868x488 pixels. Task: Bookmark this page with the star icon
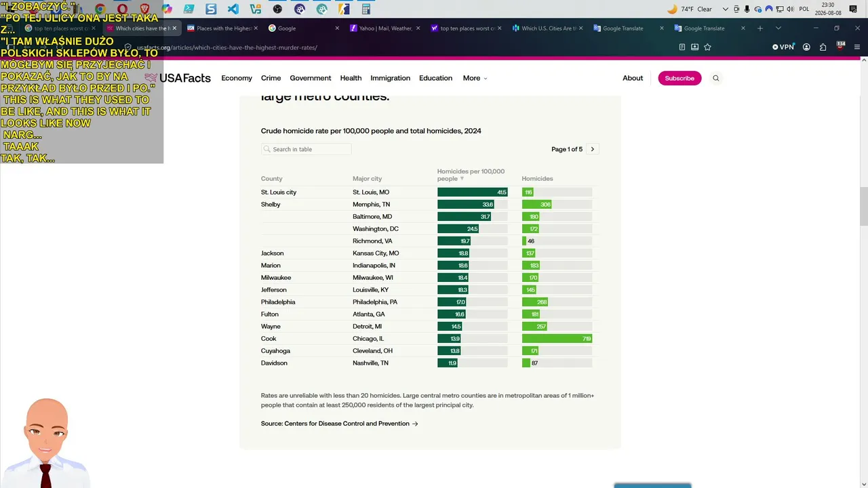[707, 47]
